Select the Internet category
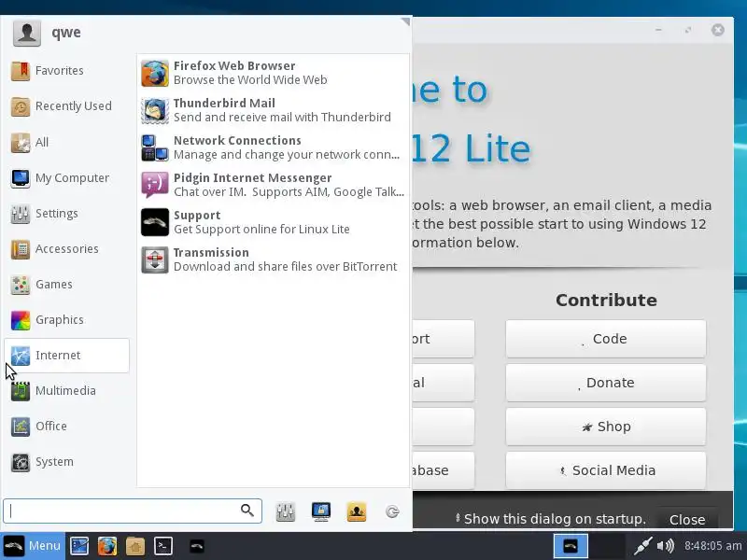The width and height of the screenshot is (747, 560). pyautogui.click(x=66, y=356)
